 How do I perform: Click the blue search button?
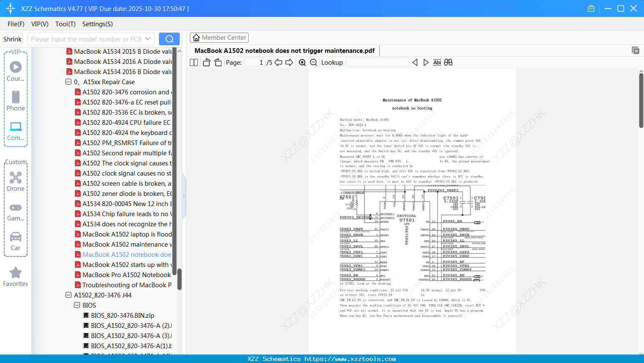click(169, 39)
